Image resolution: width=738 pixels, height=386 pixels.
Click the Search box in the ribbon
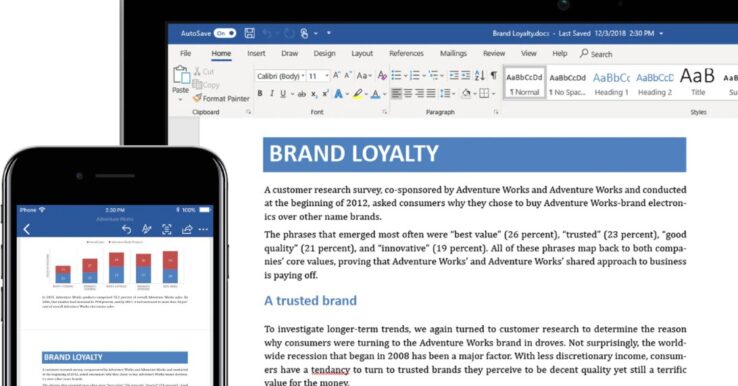596,54
